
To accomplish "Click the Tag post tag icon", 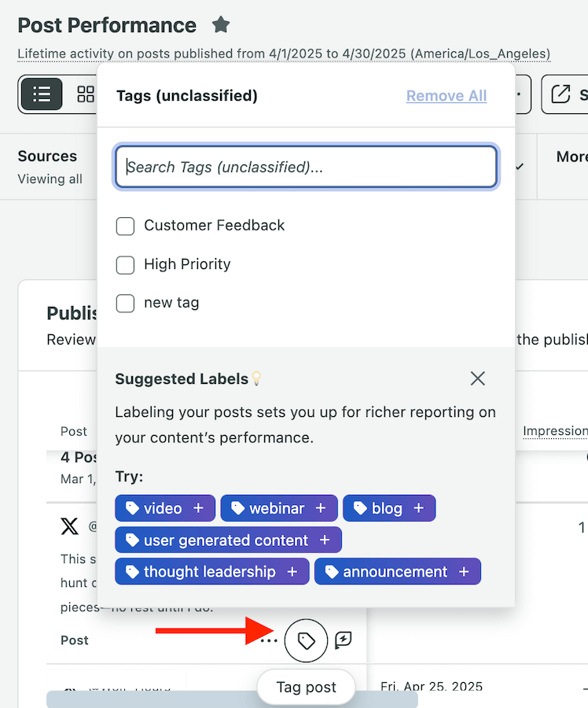I will click(306, 640).
